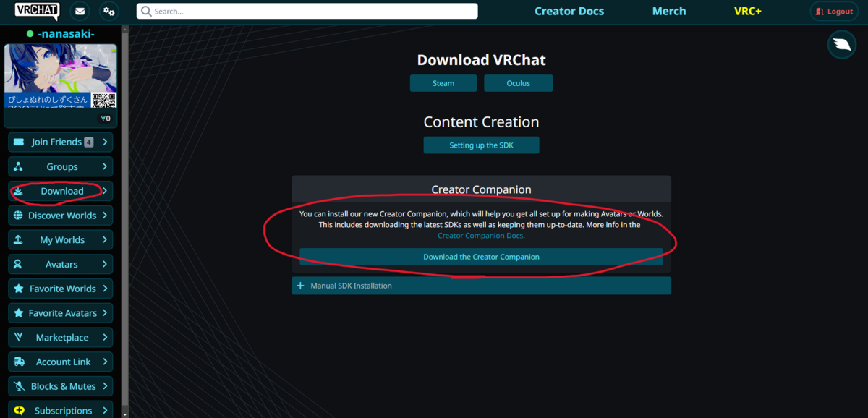Click the Oculus download button
This screenshot has height=418, width=868.
coord(519,83)
